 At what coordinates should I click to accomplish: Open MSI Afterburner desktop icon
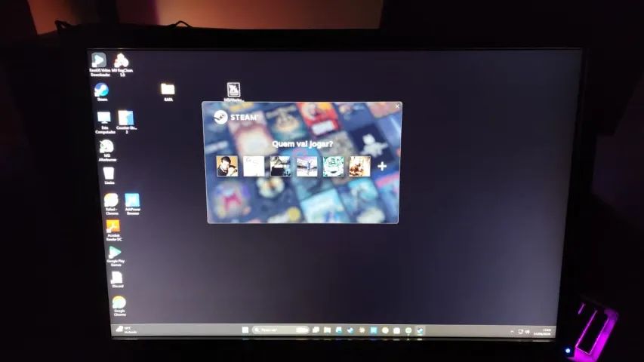click(106, 150)
